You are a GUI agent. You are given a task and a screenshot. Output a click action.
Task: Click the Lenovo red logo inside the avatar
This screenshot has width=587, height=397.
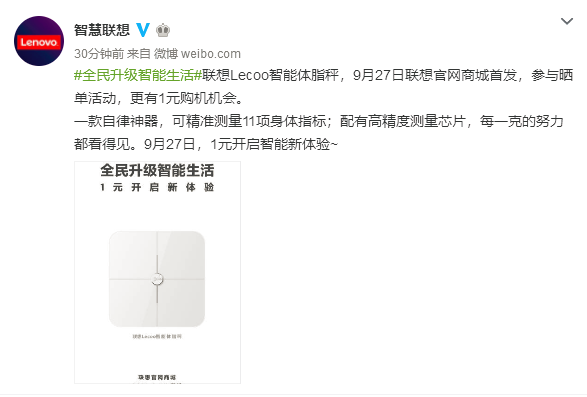coord(39,42)
